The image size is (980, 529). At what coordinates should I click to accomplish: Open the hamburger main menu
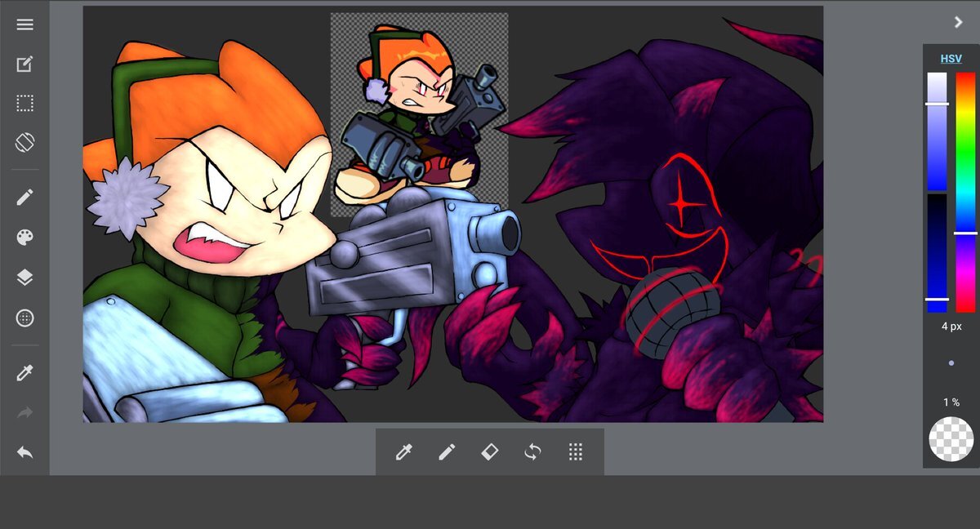[24, 24]
